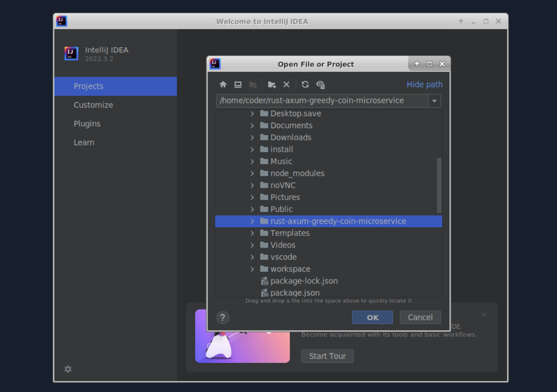Expand the workspace folder chevron
Image resolution: width=557 pixels, height=392 pixels.
point(252,269)
